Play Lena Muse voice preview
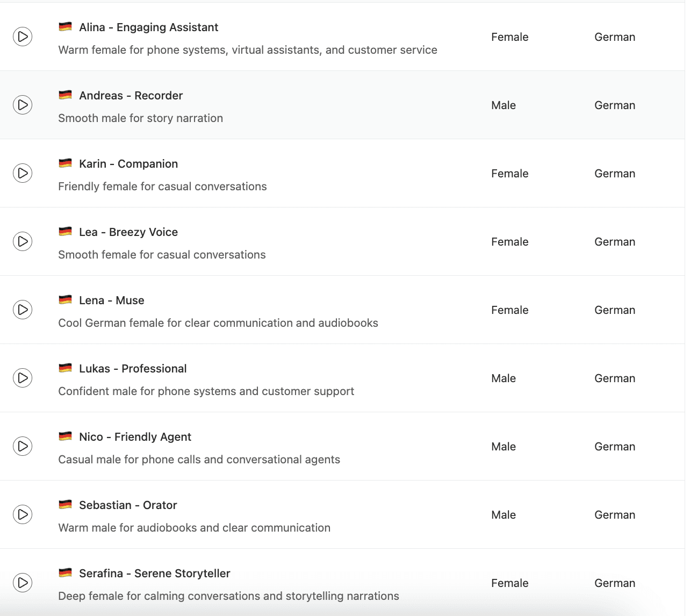This screenshot has height=616, width=690. (23, 310)
